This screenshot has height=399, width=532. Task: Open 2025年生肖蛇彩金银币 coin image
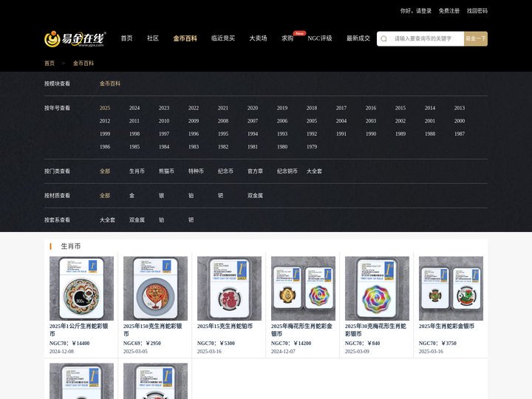pyautogui.click(x=451, y=288)
